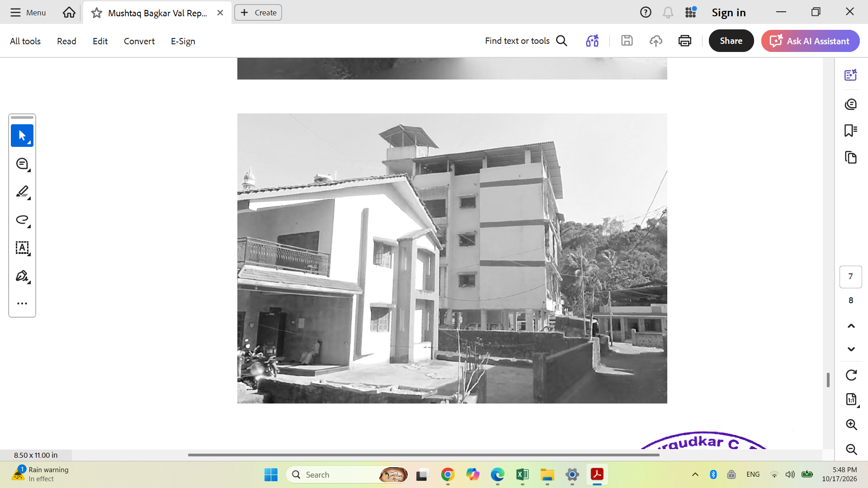Viewport: 868px width, 488px height.
Task: Click the horizontal scrollbar
Action: coord(424,455)
